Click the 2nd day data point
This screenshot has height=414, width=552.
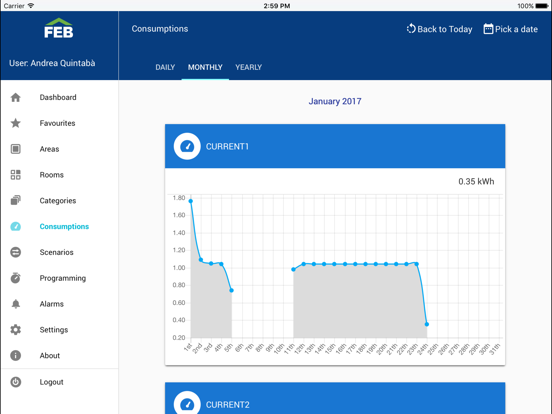tap(201, 260)
